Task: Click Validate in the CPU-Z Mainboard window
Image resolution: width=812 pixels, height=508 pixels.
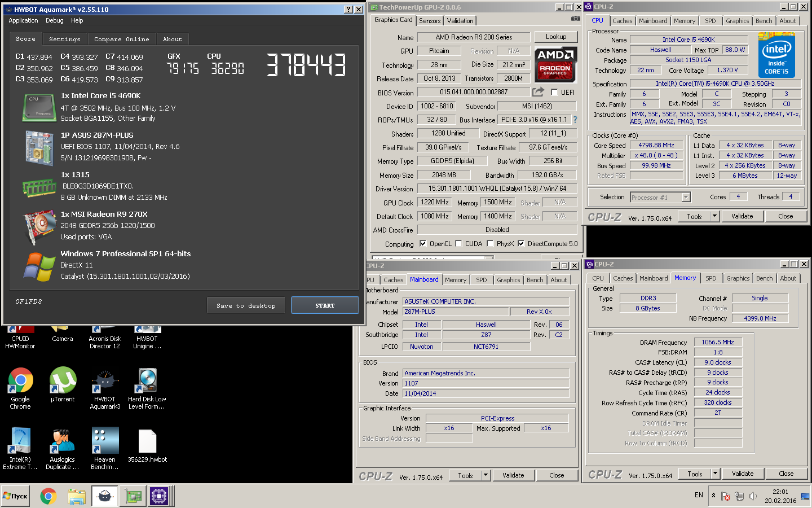Action: tap(513, 475)
